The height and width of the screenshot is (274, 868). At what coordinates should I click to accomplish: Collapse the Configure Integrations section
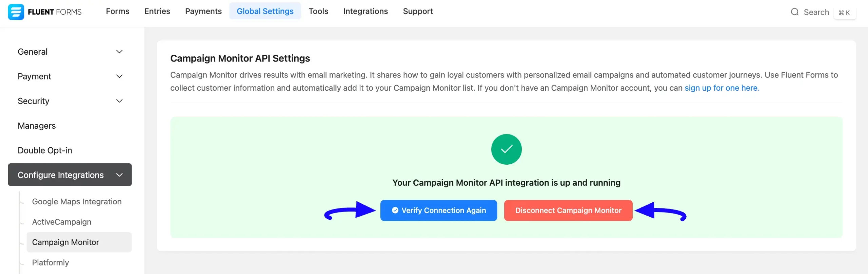pos(70,175)
